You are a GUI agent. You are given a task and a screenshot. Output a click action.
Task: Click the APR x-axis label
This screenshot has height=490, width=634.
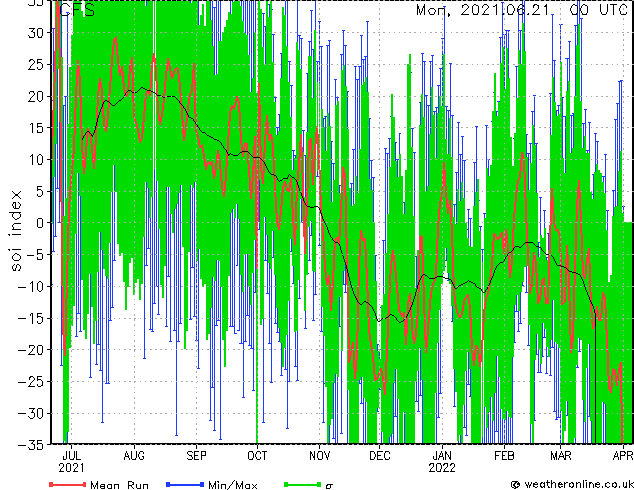[623, 456]
